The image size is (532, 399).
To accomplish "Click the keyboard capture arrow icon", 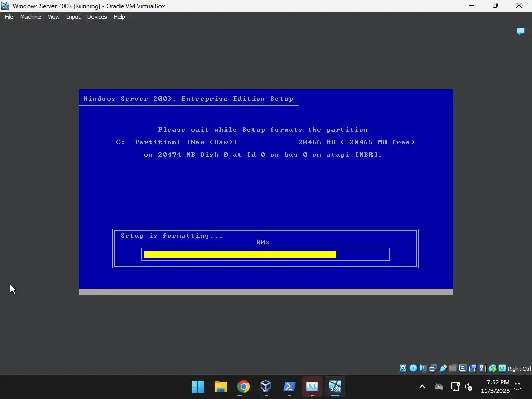I will point(502,368).
